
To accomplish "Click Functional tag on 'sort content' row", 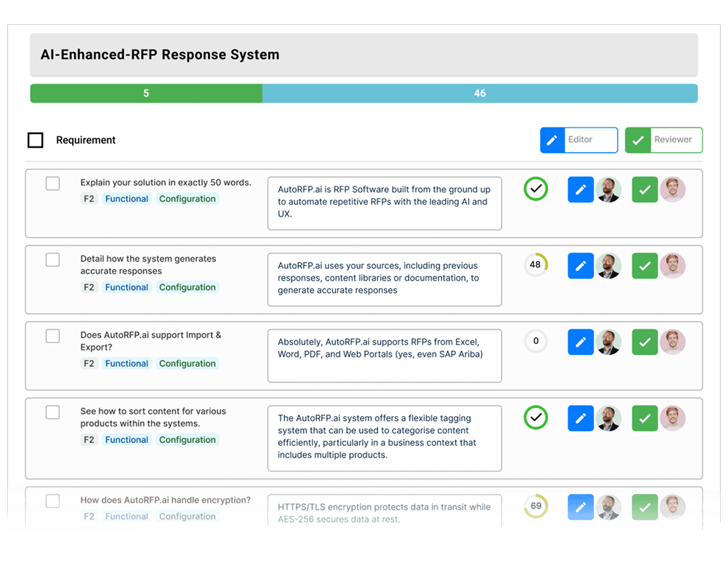I will (x=127, y=440).
